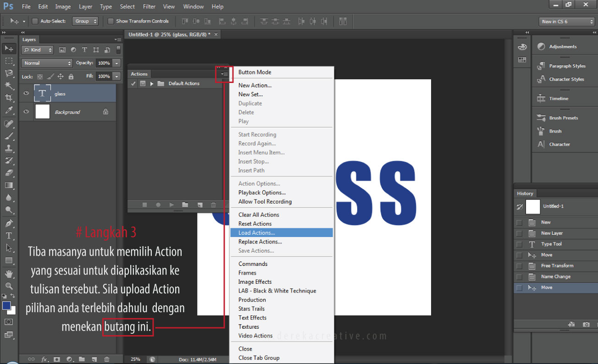Select the Pen tool
The width and height of the screenshot is (598, 364).
(9, 223)
